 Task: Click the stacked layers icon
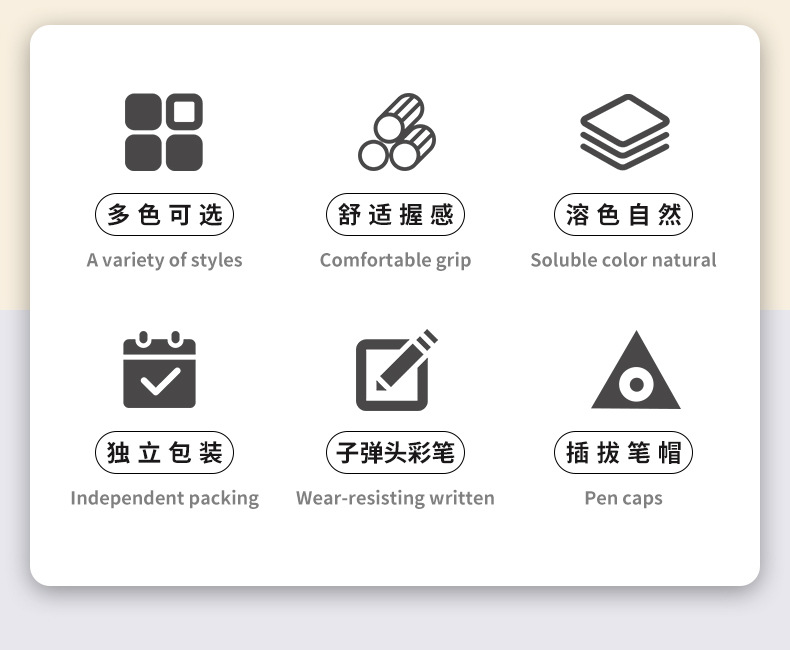(625, 132)
